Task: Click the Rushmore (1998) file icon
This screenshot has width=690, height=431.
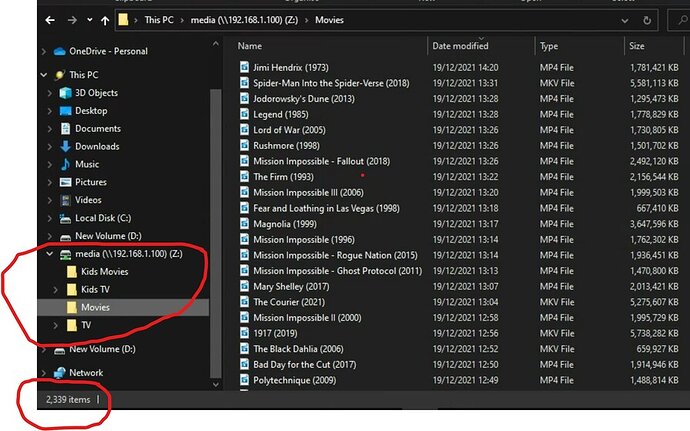Action: 244,145
